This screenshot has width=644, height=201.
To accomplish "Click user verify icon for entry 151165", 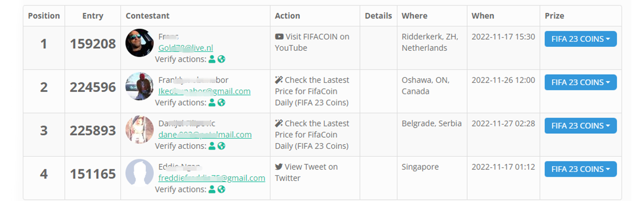I will click(212, 189).
